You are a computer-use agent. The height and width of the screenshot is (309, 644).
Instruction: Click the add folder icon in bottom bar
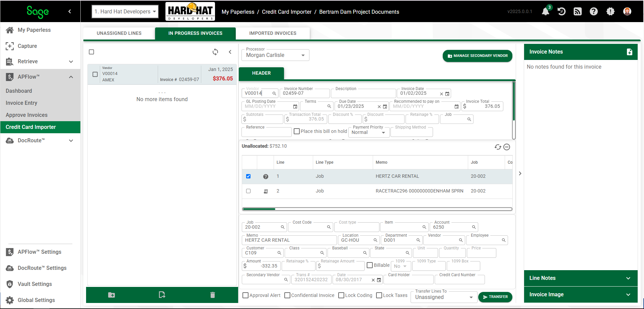point(112,295)
